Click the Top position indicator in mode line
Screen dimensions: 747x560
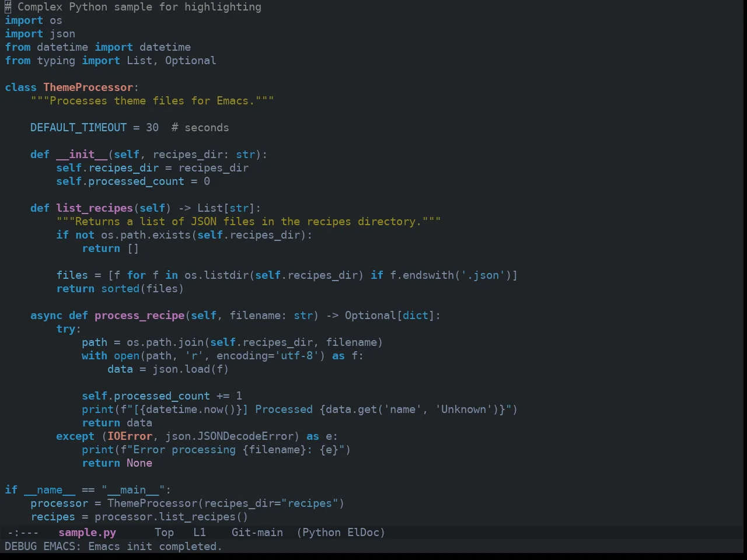(164, 533)
